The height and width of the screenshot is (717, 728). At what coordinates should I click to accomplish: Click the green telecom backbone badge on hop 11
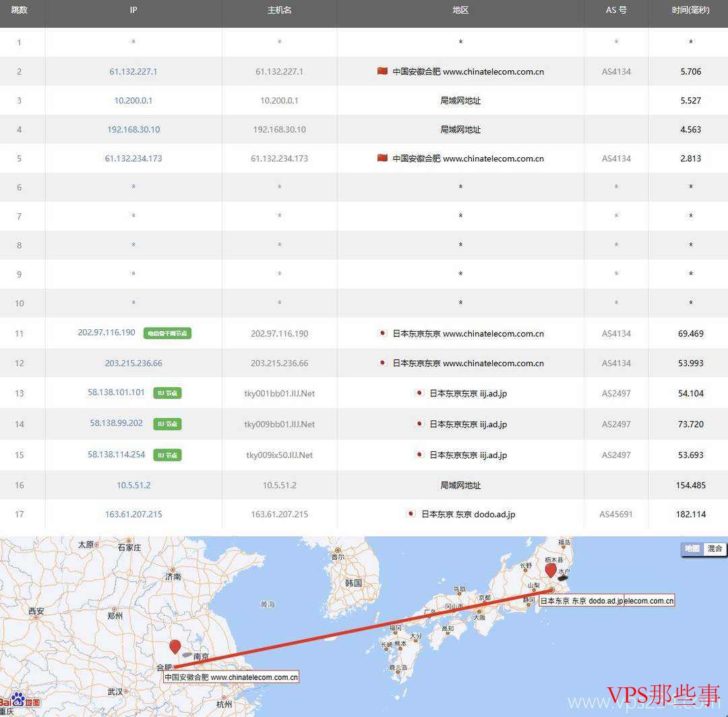pos(167,333)
